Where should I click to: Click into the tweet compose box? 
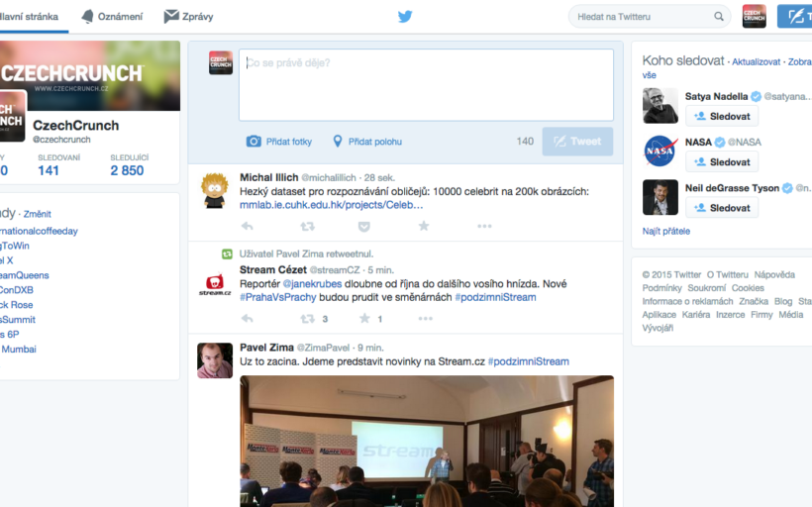pos(426,85)
